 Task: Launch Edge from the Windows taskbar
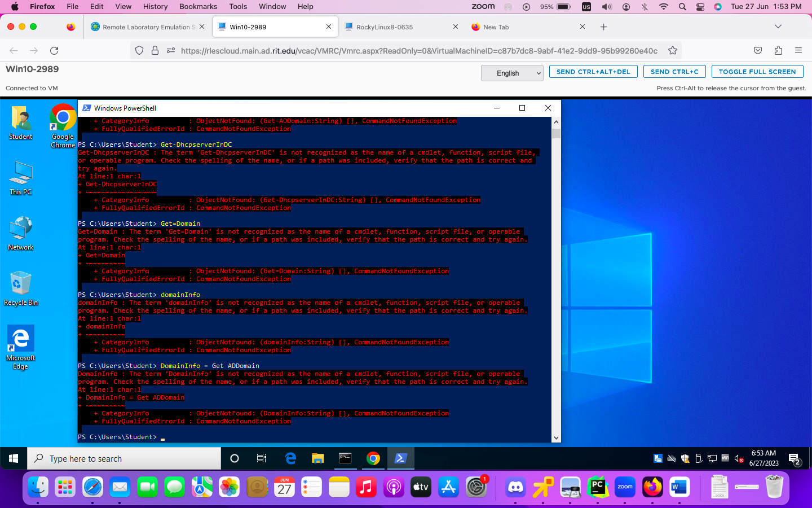pyautogui.click(x=290, y=458)
